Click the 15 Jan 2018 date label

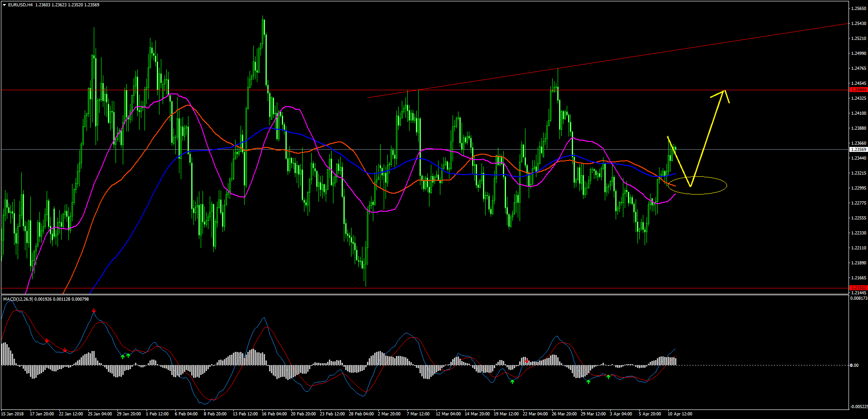[12, 414]
